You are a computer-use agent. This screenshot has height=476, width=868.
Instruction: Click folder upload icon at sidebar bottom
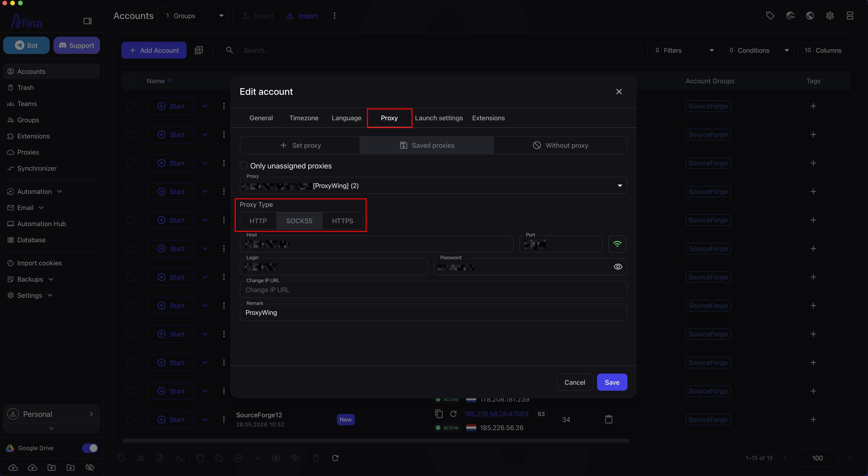[x=52, y=467]
